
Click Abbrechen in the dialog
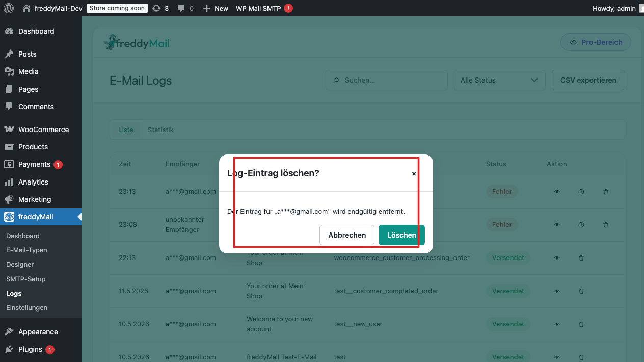[347, 235]
